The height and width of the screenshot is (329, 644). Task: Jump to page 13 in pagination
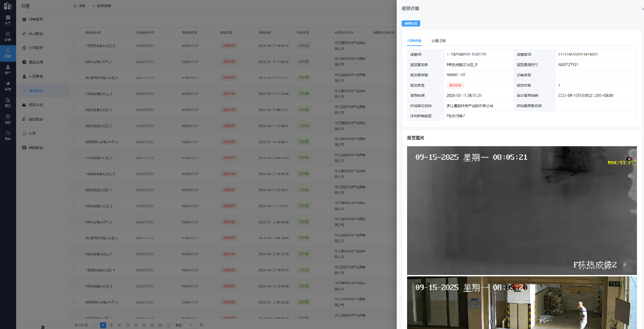click(160, 325)
